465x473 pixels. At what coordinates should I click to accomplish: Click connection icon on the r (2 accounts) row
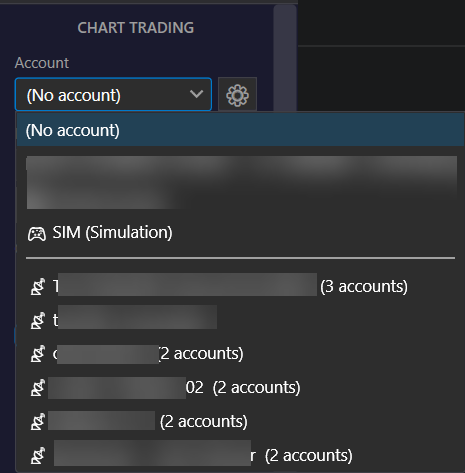pos(38,456)
